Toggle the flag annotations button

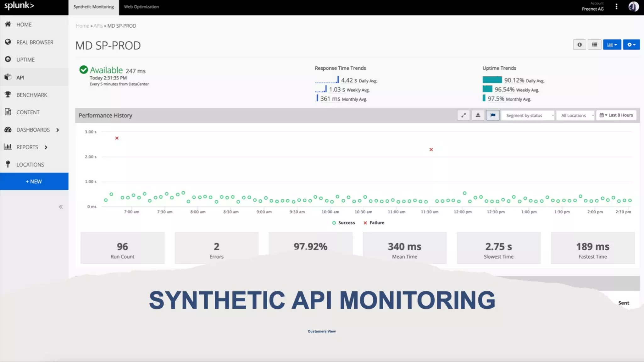pyautogui.click(x=493, y=115)
